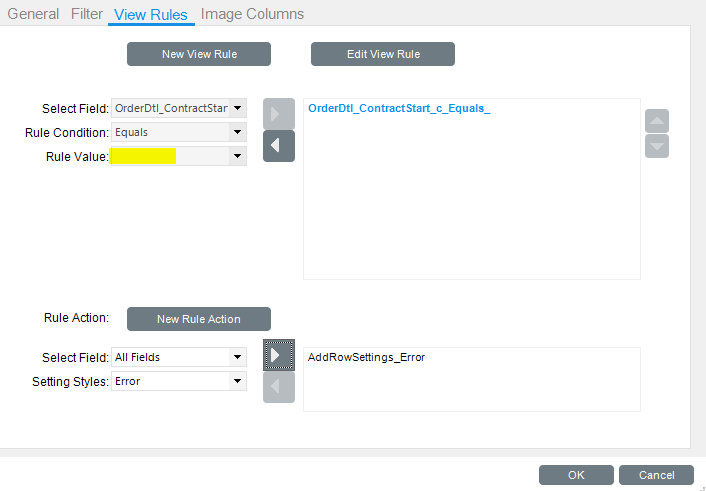Move the view rule down in list
Viewport: 706px width, 491px height.
[x=657, y=146]
